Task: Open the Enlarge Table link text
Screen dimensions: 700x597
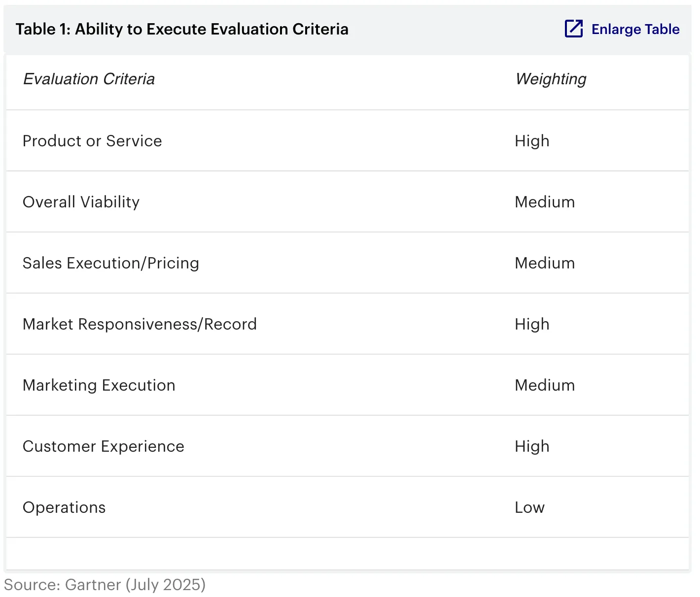Action: point(635,30)
